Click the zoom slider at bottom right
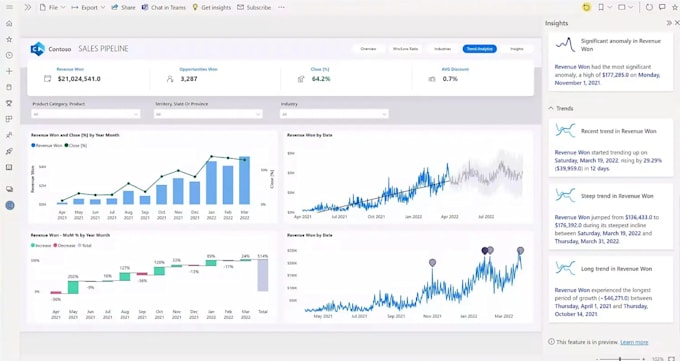This screenshot has width=680, height=361. (620, 359)
